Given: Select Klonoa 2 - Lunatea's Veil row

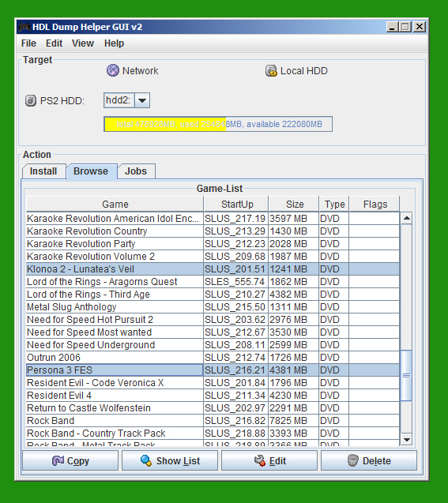Looking at the screenshot, I should (213, 268).
